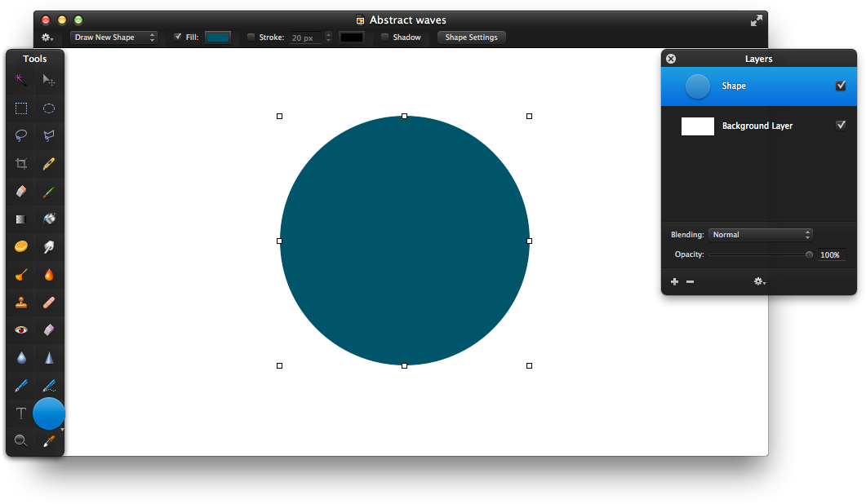Hide the Background Layer
Screen dimensions: 866x504
[x=842, y=125]
